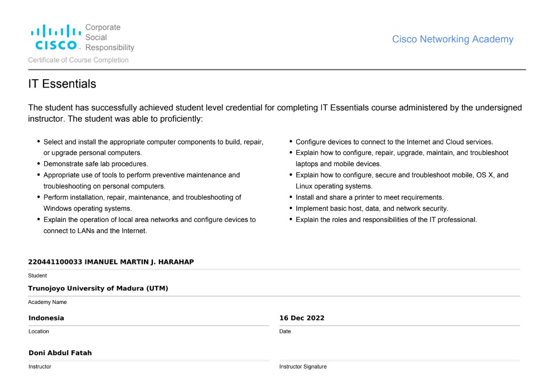Click the Student field label
Viewport: 554px width, 392px height.
[x=37, y=275]
